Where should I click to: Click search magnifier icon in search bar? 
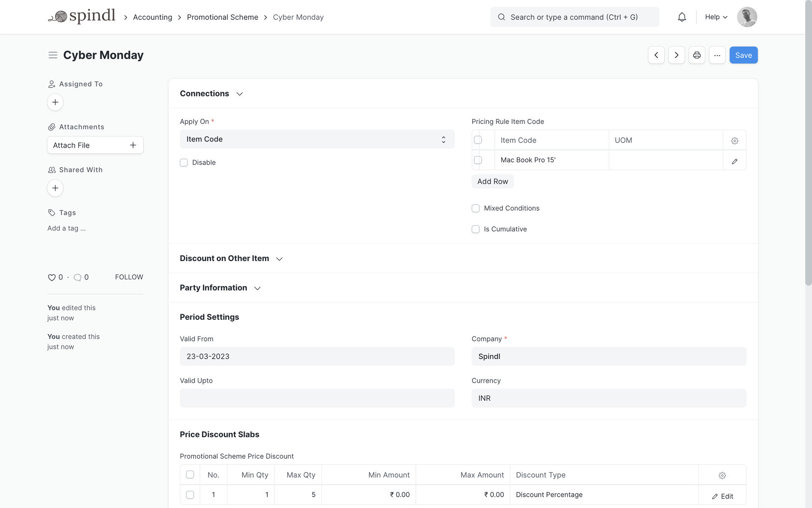coord(501,17)
